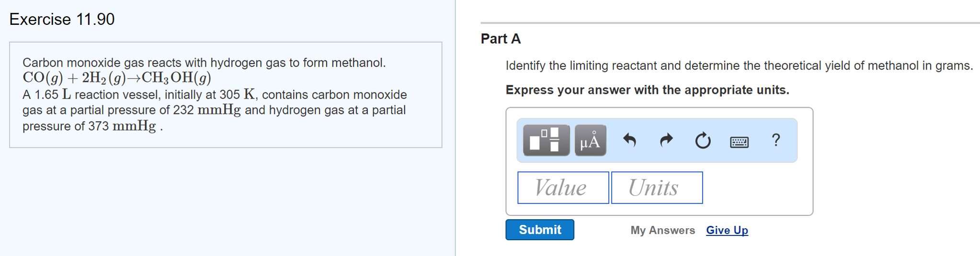The width and height of the screenshot is (980, 256).
Task: Click the 'Carbon monoxide gas reacts' sentence
Action: pos(204,63)
